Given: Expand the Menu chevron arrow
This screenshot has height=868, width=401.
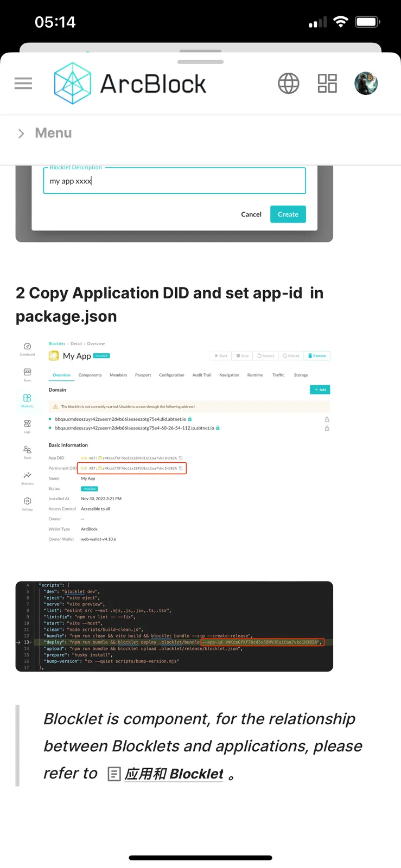Looking at the screenshot, I should 21,133.
